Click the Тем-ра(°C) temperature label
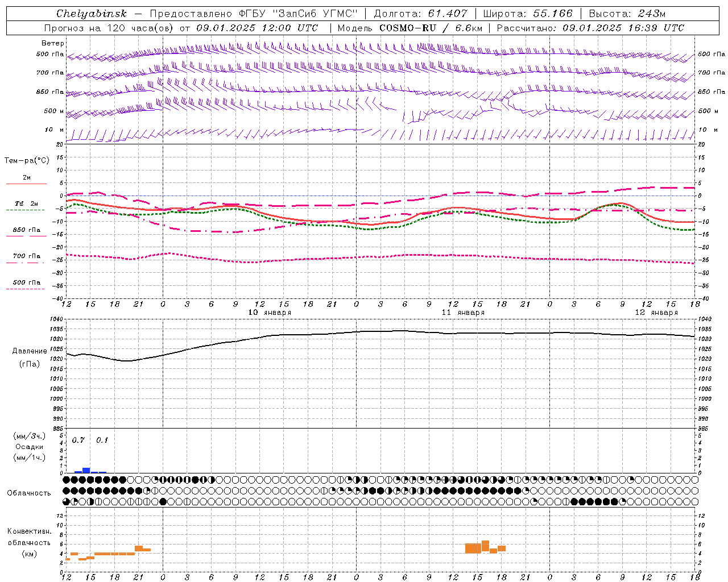Viewport: 728px width, 582px height. (x=27, y=161)
